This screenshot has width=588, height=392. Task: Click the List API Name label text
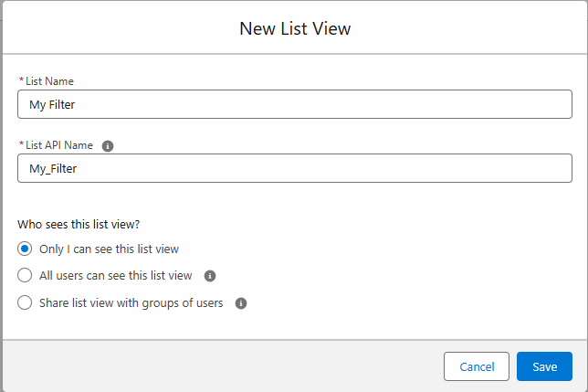60,145
